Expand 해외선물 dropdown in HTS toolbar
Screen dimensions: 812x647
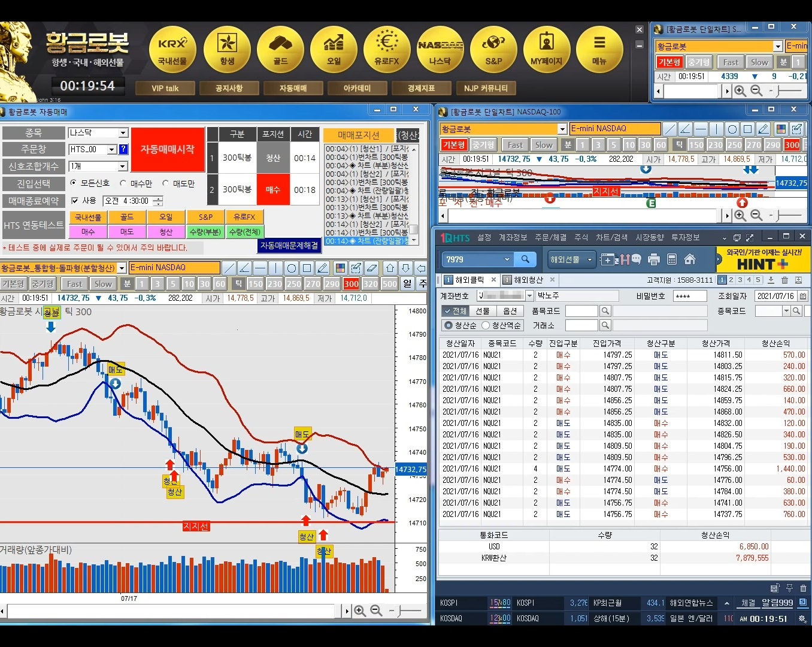point(589,259)
